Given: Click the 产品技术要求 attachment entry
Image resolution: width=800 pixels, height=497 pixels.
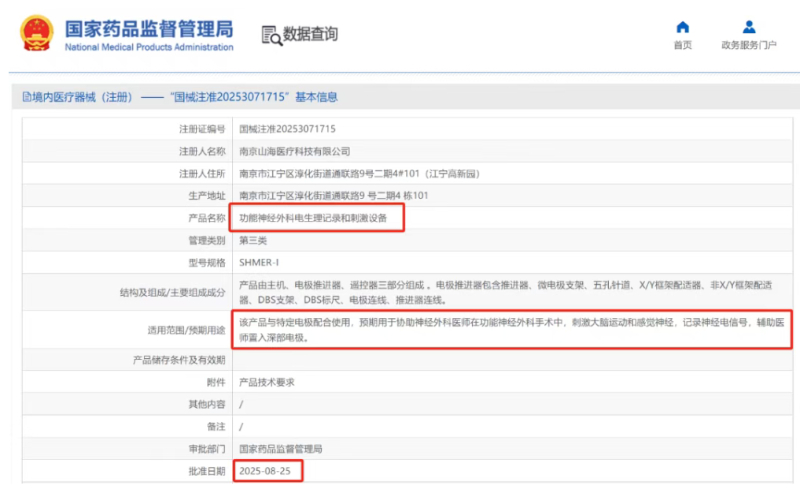Looking at the screenshot, I should (x=266, y=382).
